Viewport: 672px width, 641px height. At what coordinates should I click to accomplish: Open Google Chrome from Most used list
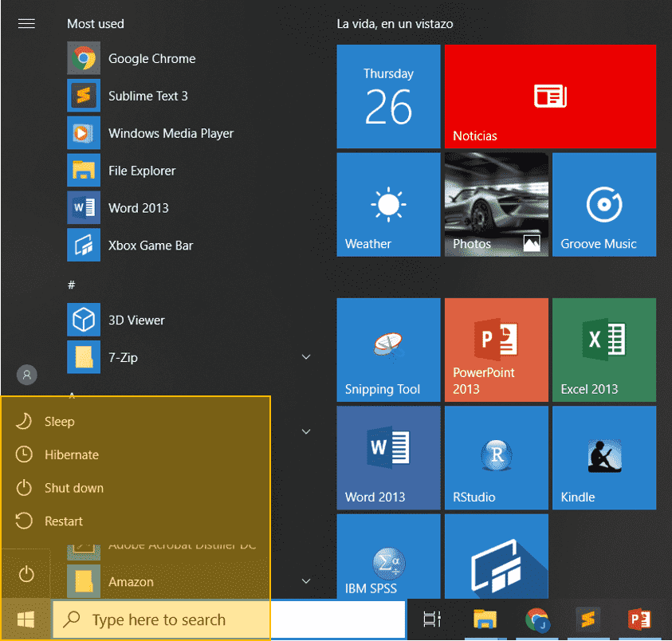pyautogui.click(x=151, y=59)
